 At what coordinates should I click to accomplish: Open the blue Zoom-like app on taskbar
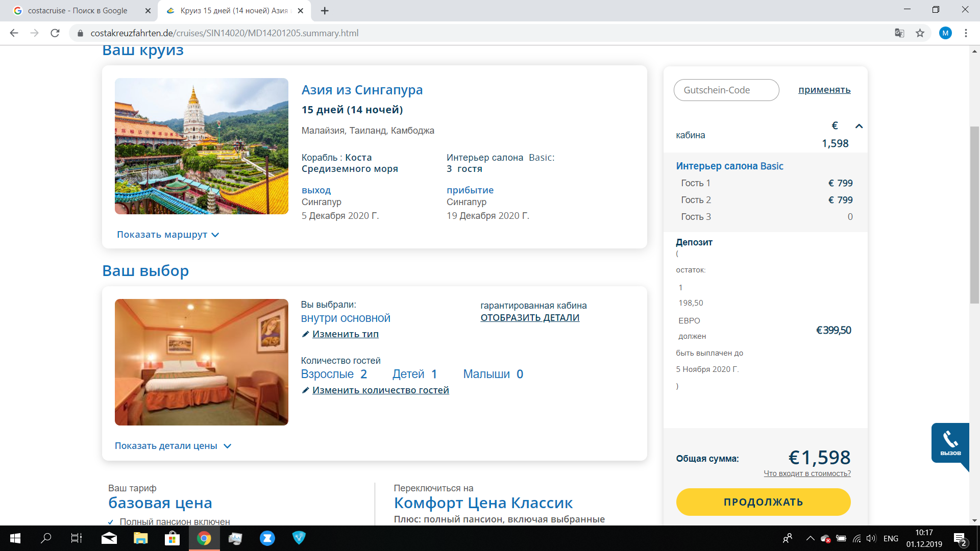[267, 538]
